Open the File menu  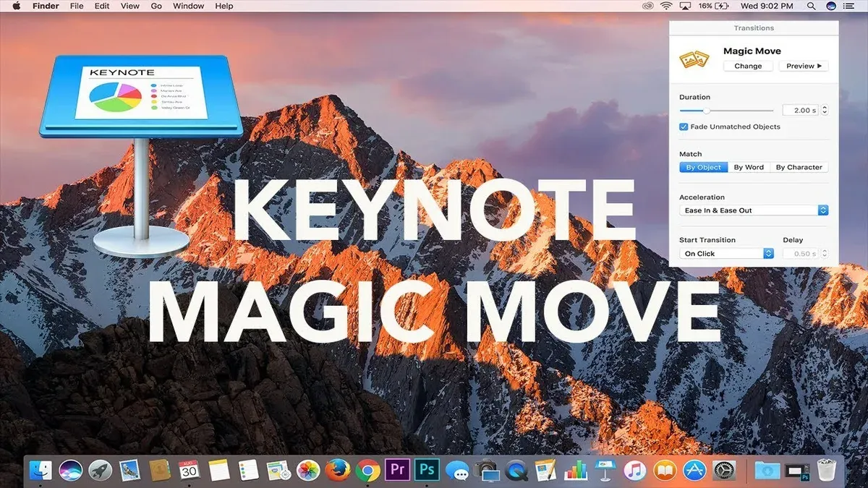point(77,6)
